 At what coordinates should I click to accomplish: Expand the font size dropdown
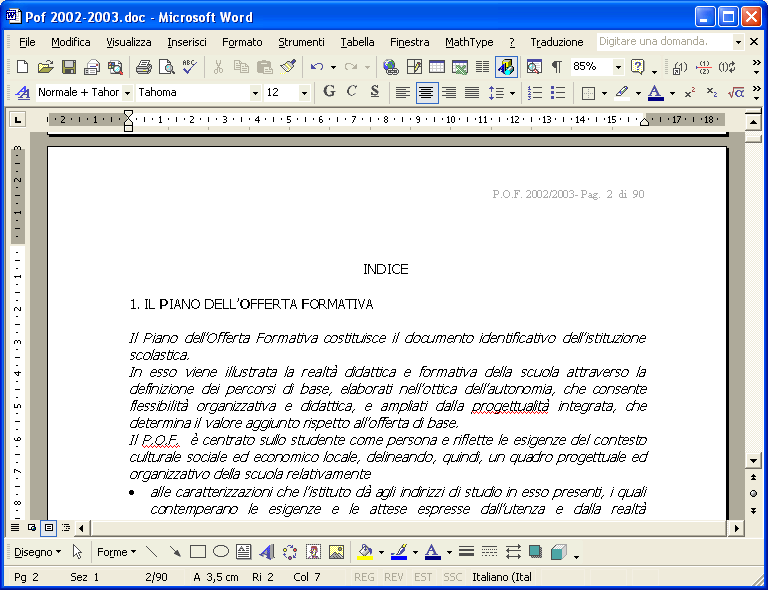304,92
